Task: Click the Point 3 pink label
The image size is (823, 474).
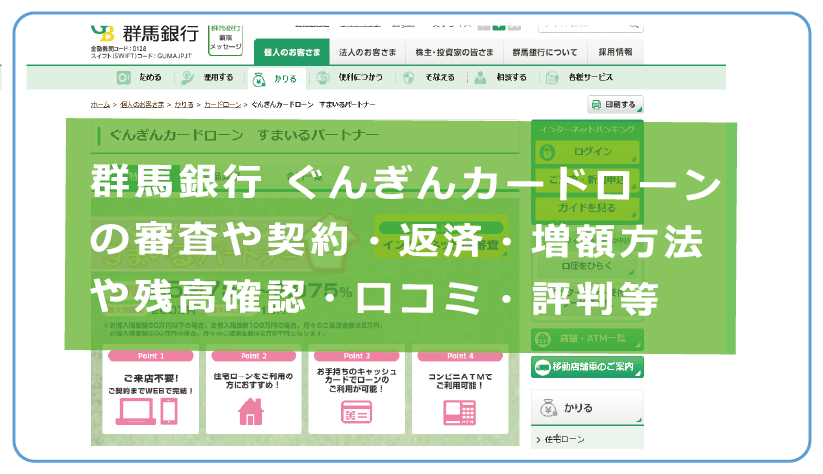Action: point(356,356)
